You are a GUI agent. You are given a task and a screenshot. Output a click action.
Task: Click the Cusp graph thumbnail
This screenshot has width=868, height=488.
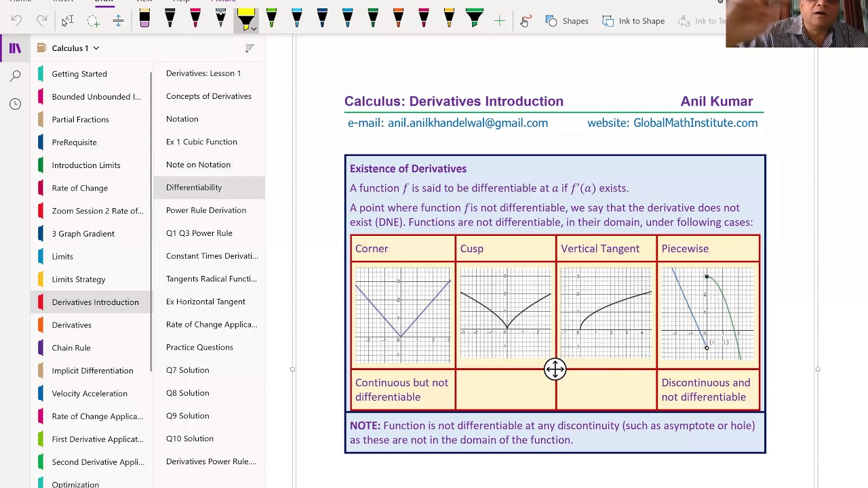pyautogui.click(x=505, y=312)
